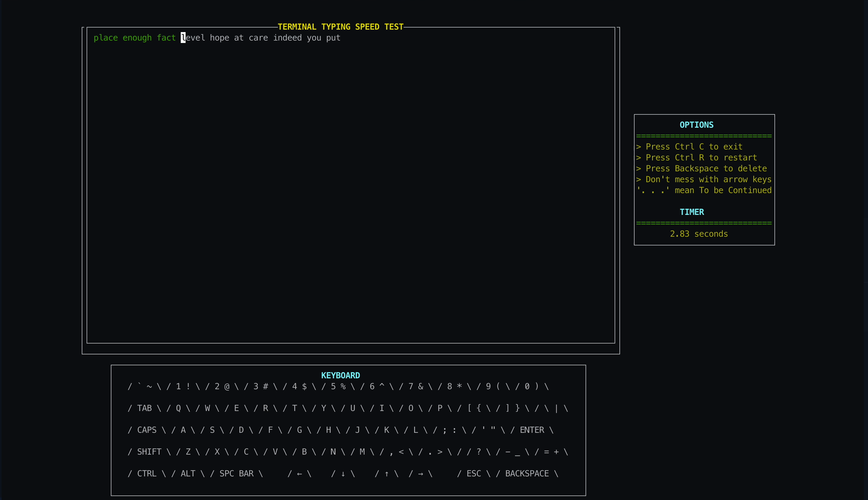868x500 pixels.
Task: Click the '2.83 seconds' timer readout
Action: (698, 234)
